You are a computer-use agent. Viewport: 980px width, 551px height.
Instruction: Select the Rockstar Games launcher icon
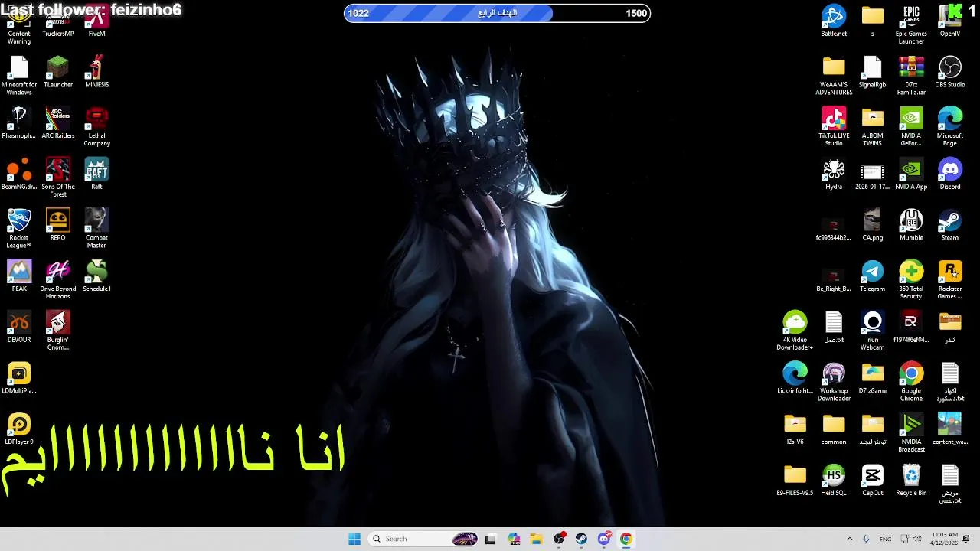click(x=950, y=279)
